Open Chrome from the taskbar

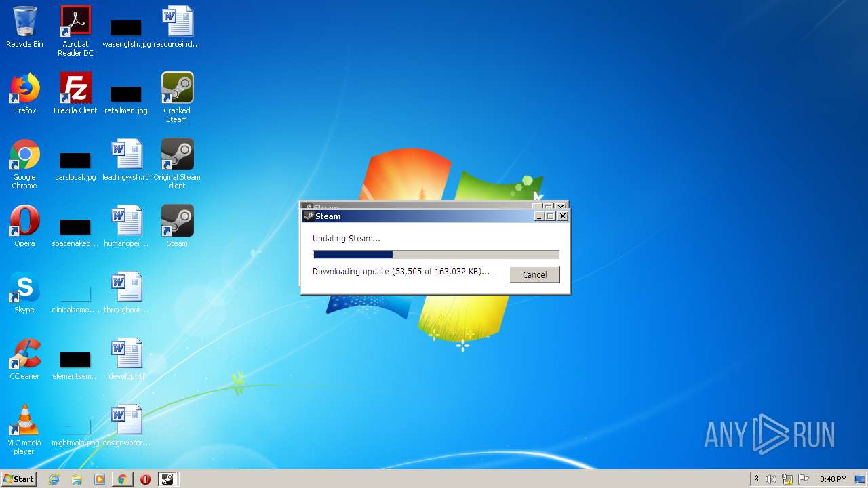122,479
